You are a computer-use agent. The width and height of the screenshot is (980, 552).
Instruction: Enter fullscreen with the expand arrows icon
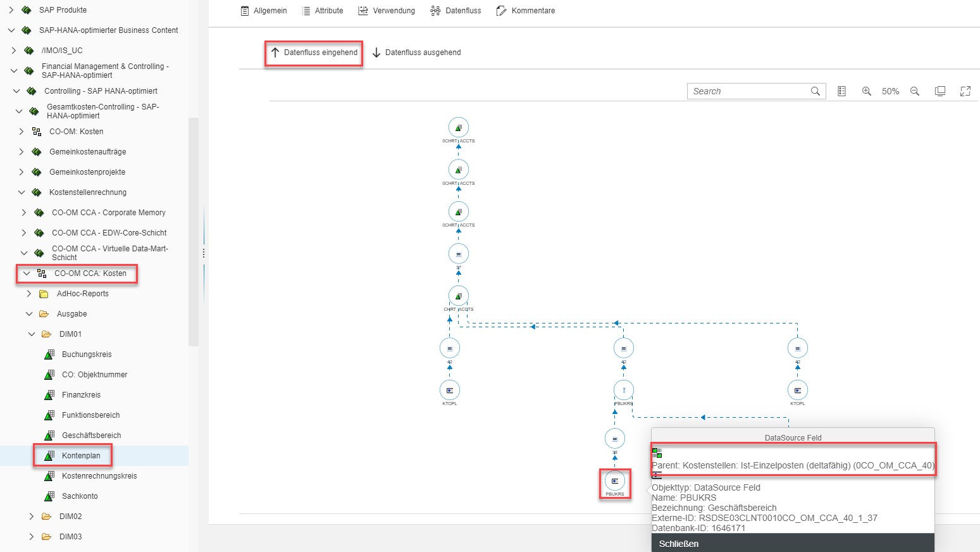click(965, 91)
